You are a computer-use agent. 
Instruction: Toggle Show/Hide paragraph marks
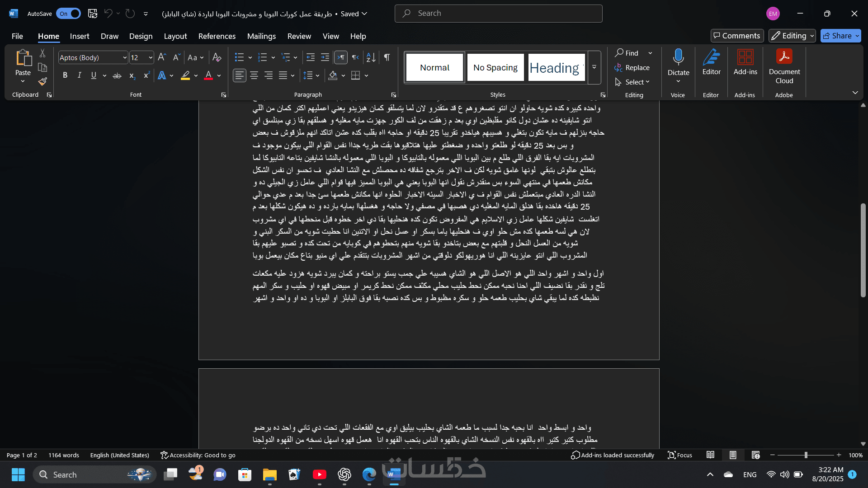point(387,57)
